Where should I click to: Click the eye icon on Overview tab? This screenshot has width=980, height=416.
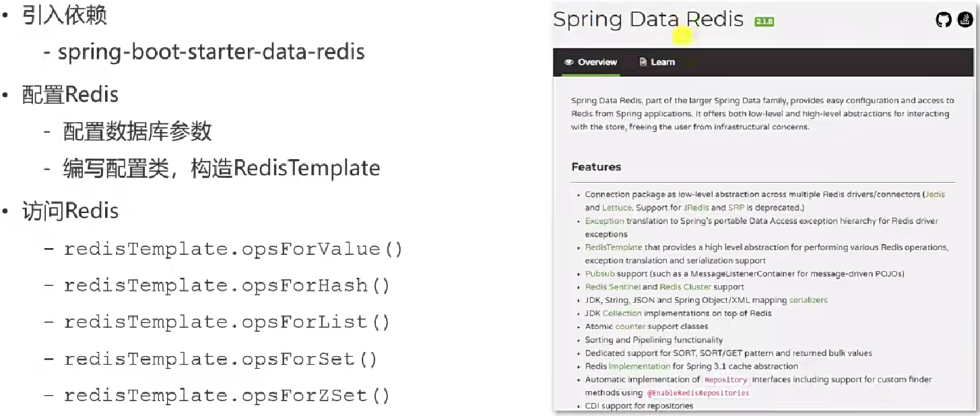(569, 62)
